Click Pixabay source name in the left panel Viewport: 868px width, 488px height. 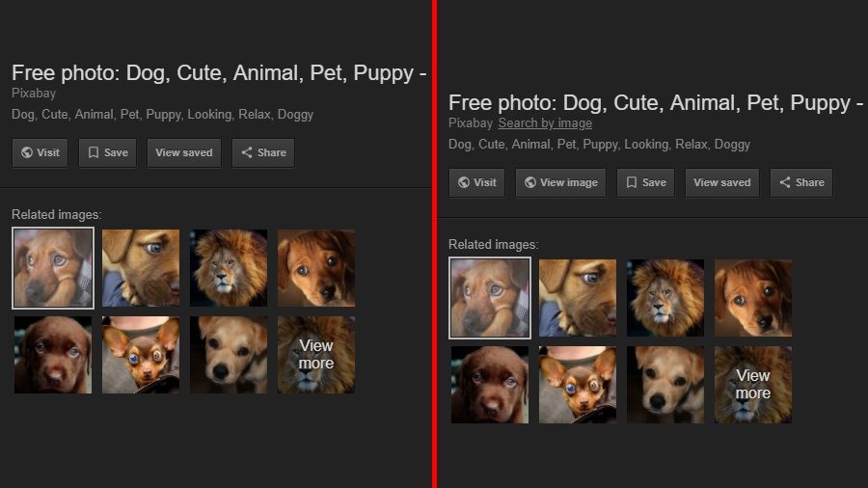[x=34, y=94]
